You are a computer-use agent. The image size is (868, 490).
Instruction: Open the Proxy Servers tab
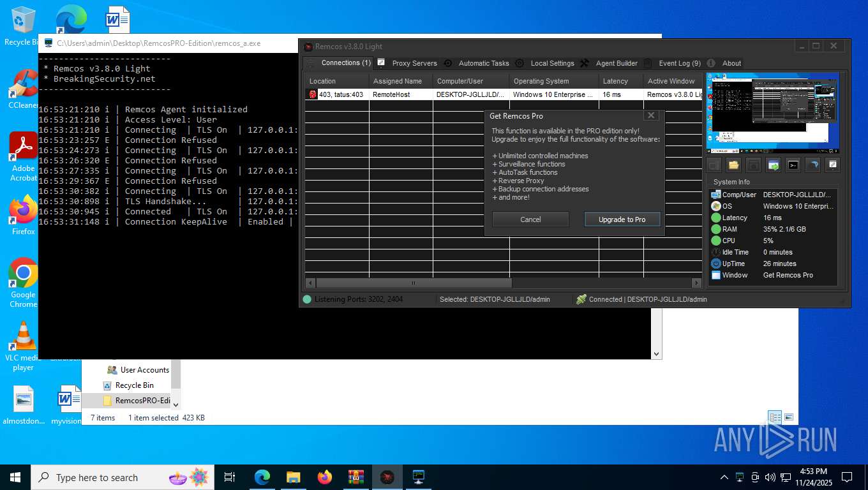click(407, 63)
